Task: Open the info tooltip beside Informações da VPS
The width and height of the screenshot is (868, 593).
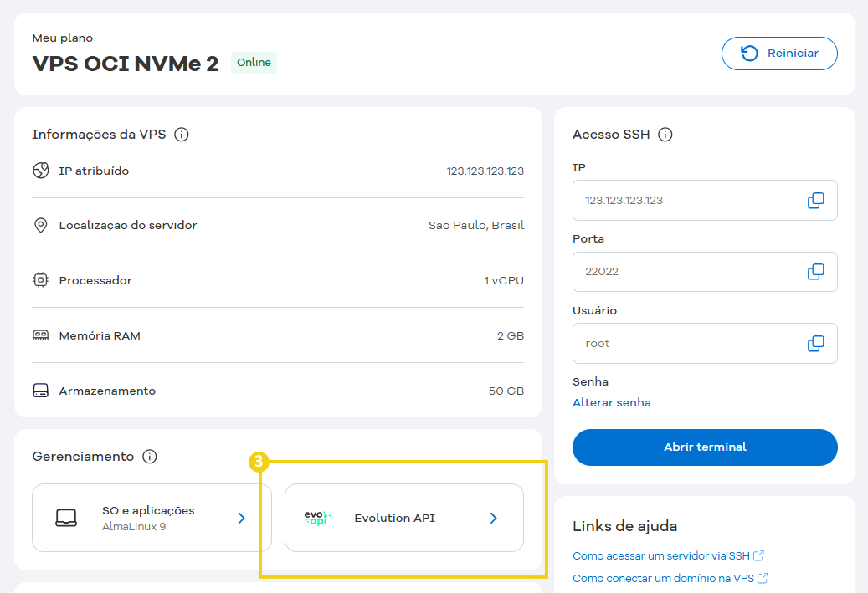Action: coord(183,134)
